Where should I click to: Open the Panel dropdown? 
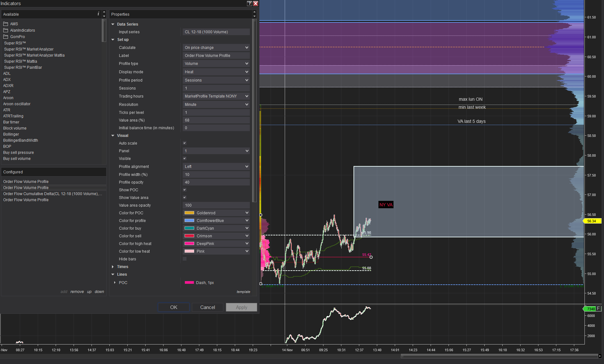(x=216, y=151)
